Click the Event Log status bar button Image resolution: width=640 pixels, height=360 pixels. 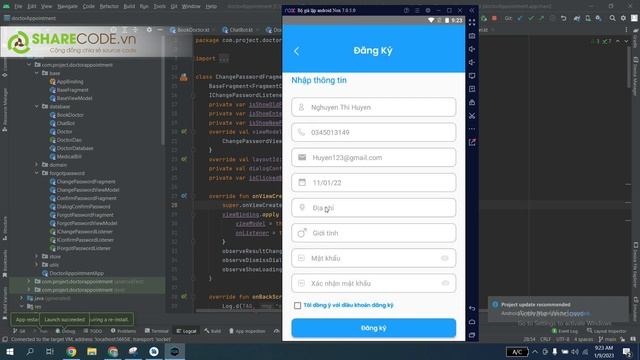point(565,331)
